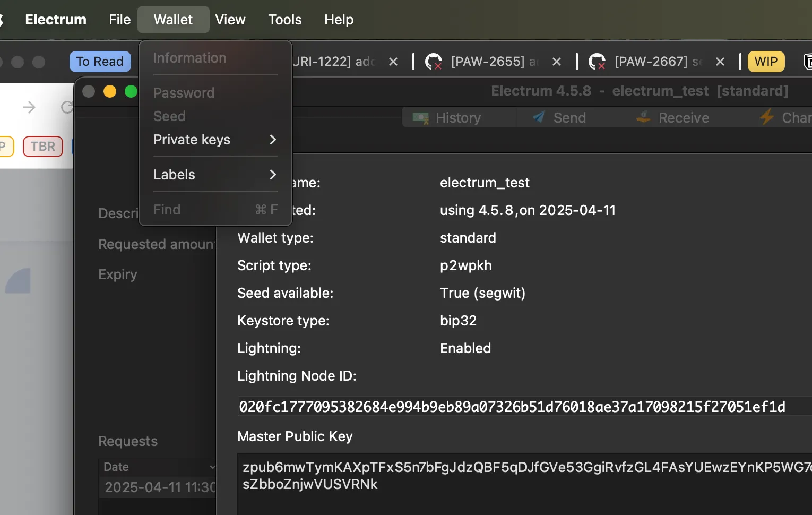
Task: Click the Lightning Node ID field
Action: pos(524,407)
